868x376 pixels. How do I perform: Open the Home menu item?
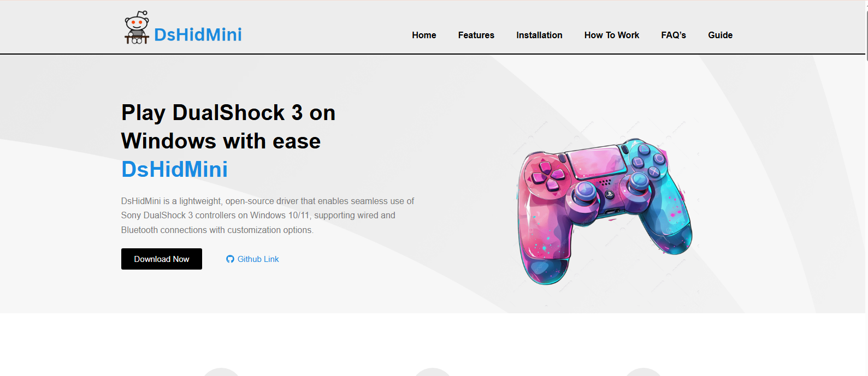(424, 35)
